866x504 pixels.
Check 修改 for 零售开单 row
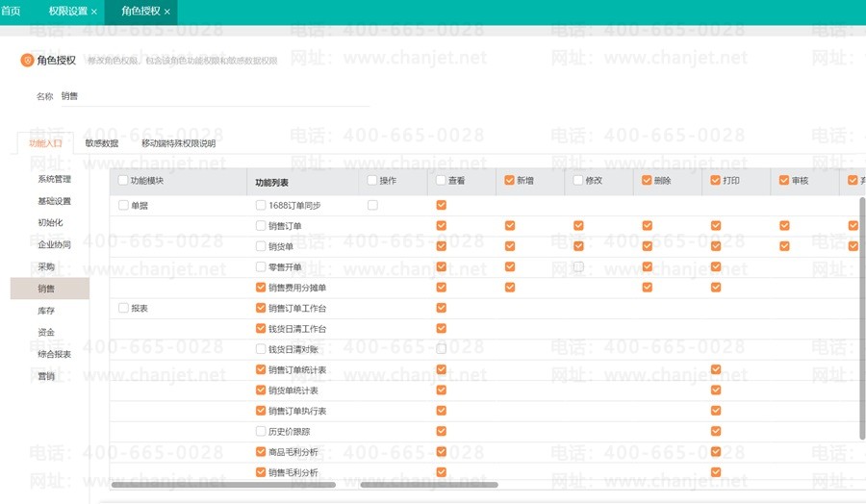[x=578, y=266]
